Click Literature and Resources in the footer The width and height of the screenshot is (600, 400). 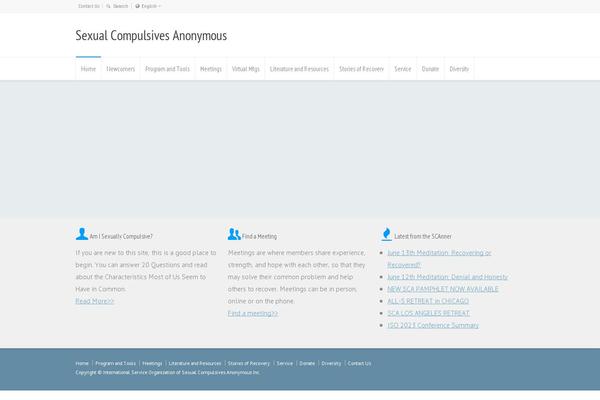(195, 363)
